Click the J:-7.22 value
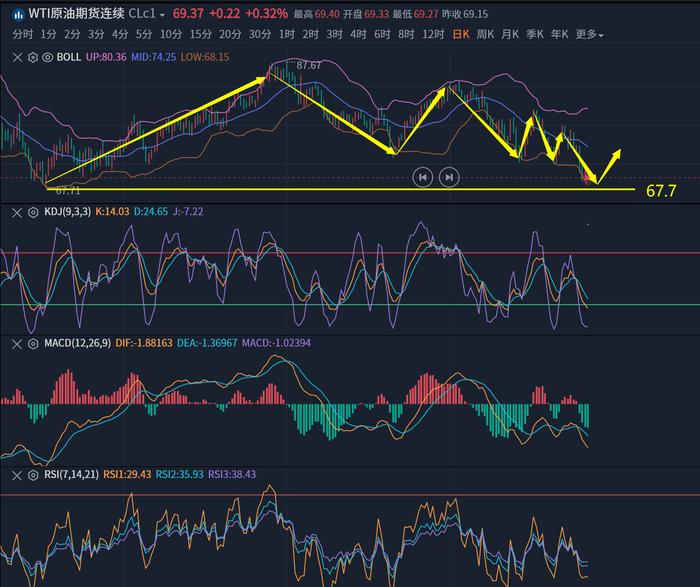 tap(188, 212)
